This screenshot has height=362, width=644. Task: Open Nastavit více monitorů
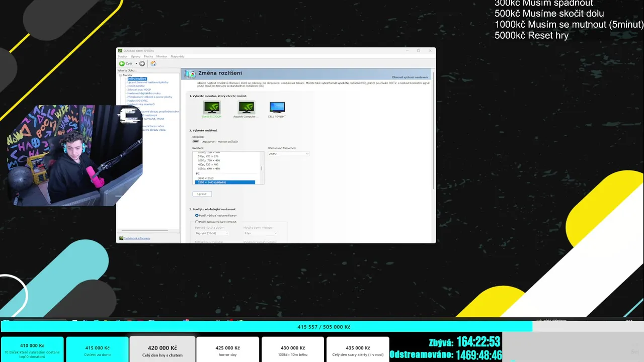tap(141, 104)
